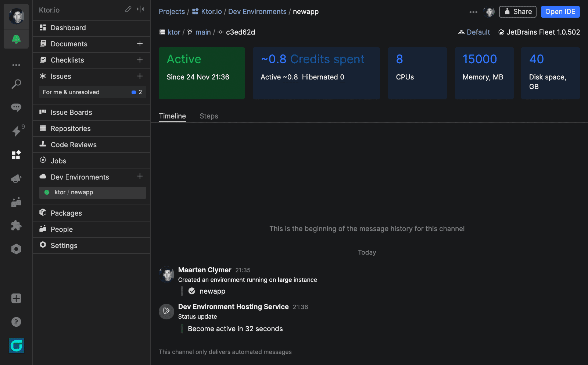Open the megaphone icon in the sidebar
Viewport: 588px width, 365px height.
coord(16,178)
